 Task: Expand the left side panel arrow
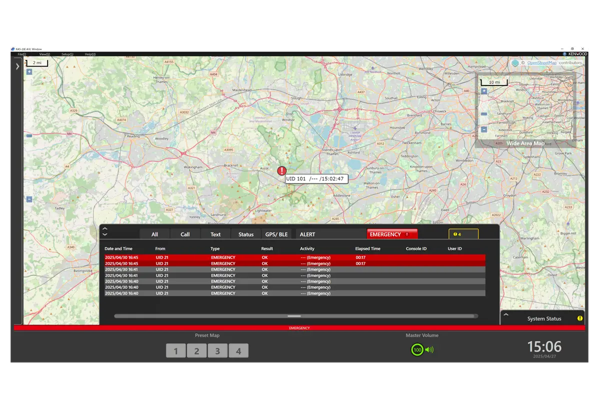(x=16, y=66)
